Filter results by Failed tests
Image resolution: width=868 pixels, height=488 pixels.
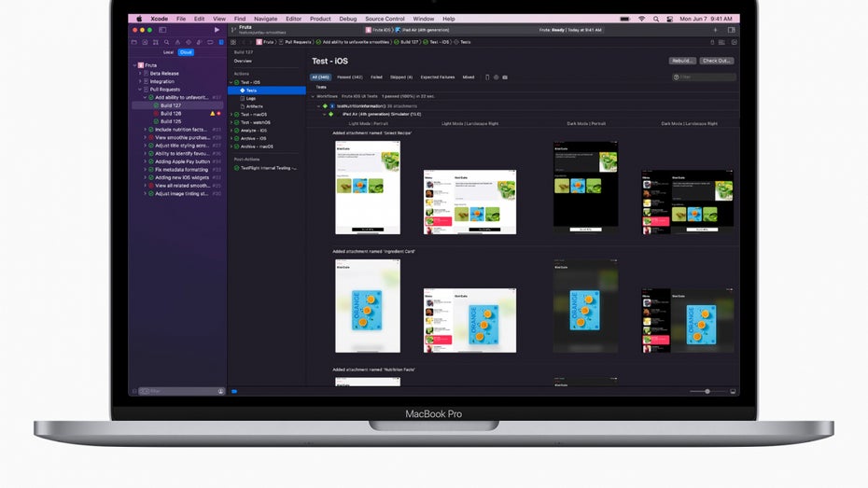376,77
